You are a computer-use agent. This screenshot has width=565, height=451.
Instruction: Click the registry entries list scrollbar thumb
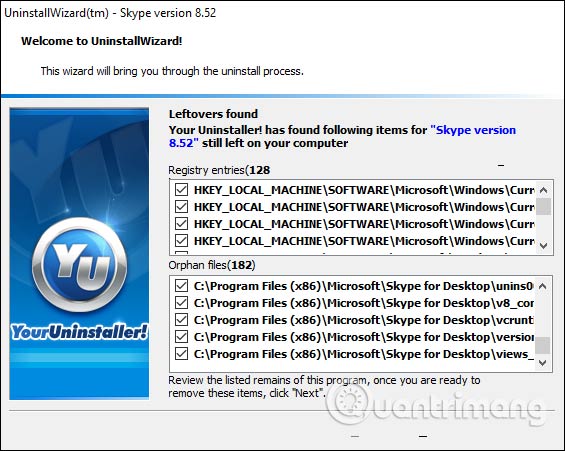(x=544, y=206)
